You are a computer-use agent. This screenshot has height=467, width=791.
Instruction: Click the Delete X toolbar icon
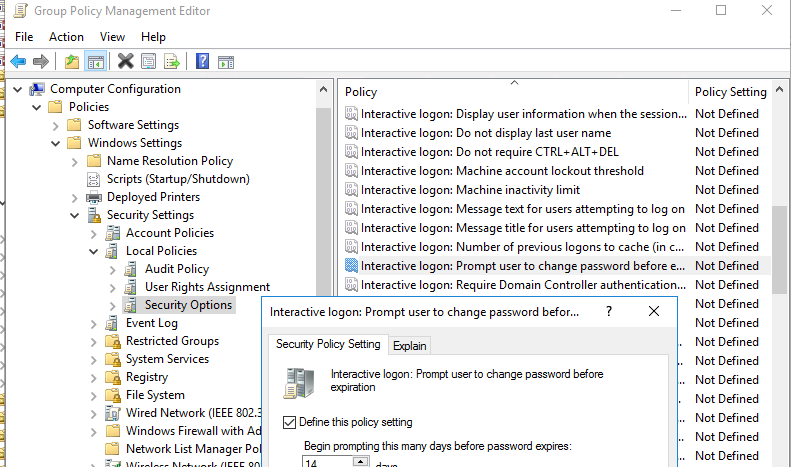(x=126, y=62)
